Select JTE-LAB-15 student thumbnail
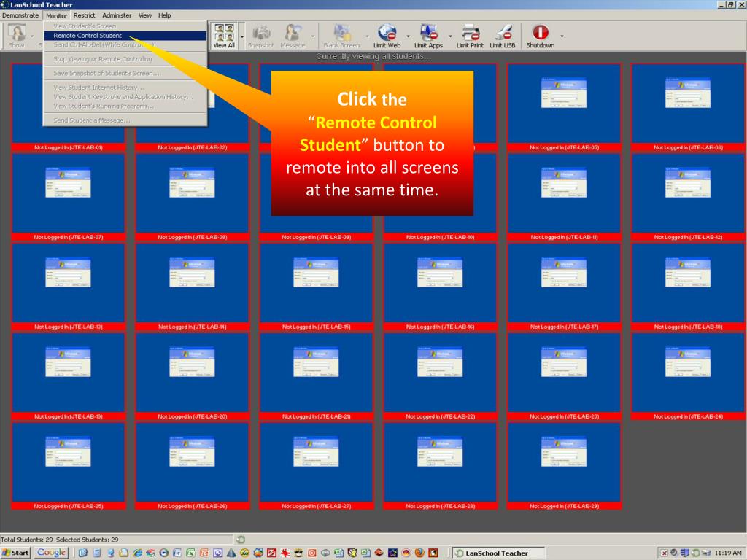 click(316, 287)
